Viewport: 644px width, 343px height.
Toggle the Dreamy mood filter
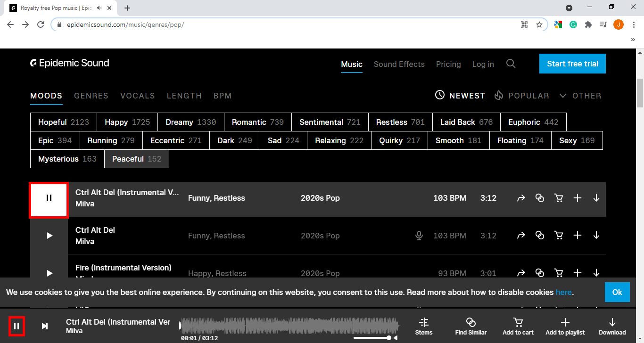tap(191, 122)
